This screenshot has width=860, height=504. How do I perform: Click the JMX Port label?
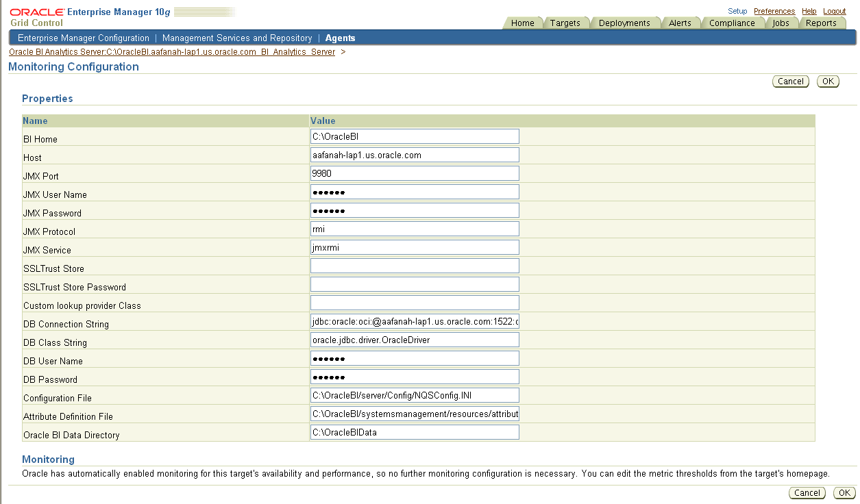tap(41, 176)
